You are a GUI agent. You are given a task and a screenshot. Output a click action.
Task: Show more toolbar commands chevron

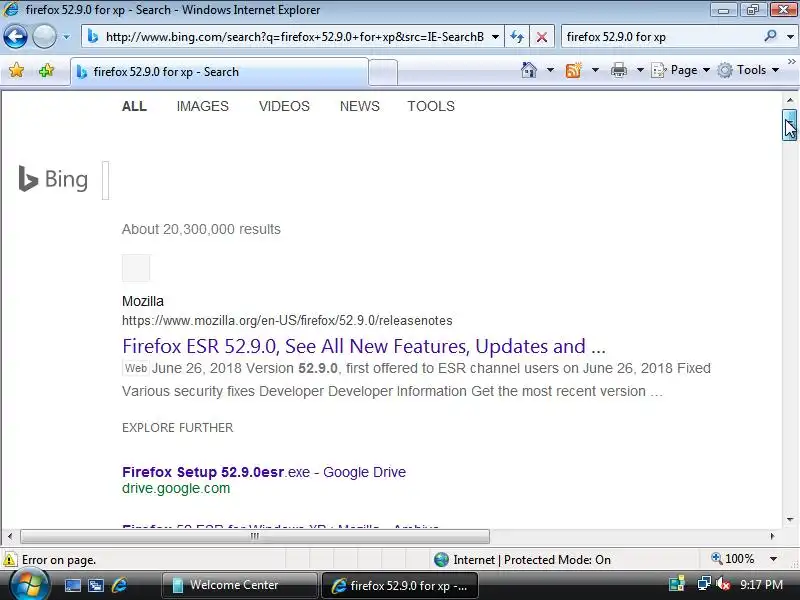(791, 61)
